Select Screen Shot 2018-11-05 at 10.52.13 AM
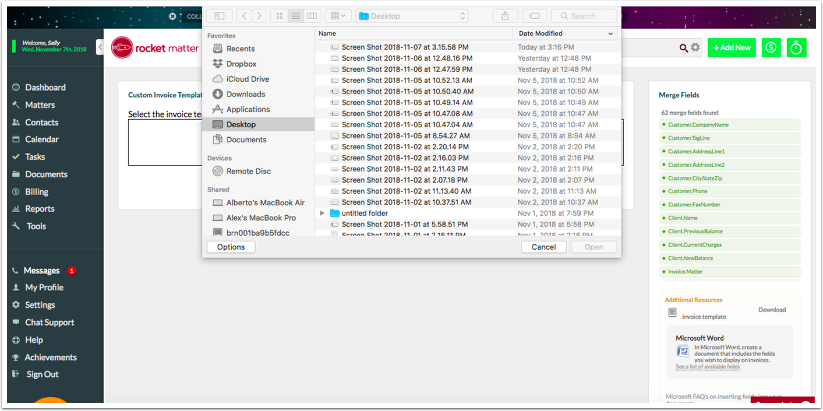The height and width of the screenshot is (411, 823). (x=467, y=80)
